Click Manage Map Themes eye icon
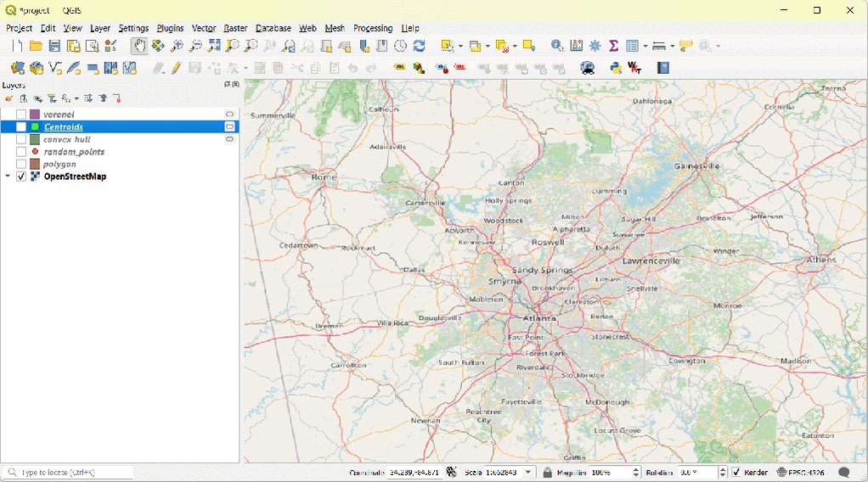 pos(37,98)
